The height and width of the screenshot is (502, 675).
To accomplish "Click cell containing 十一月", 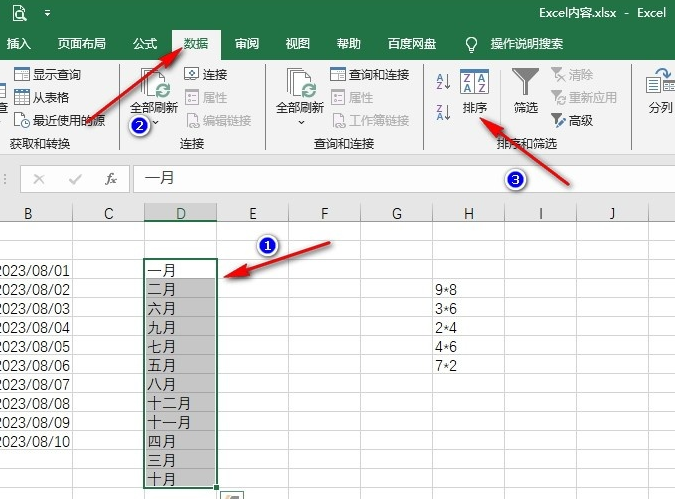I will point(180,421).
